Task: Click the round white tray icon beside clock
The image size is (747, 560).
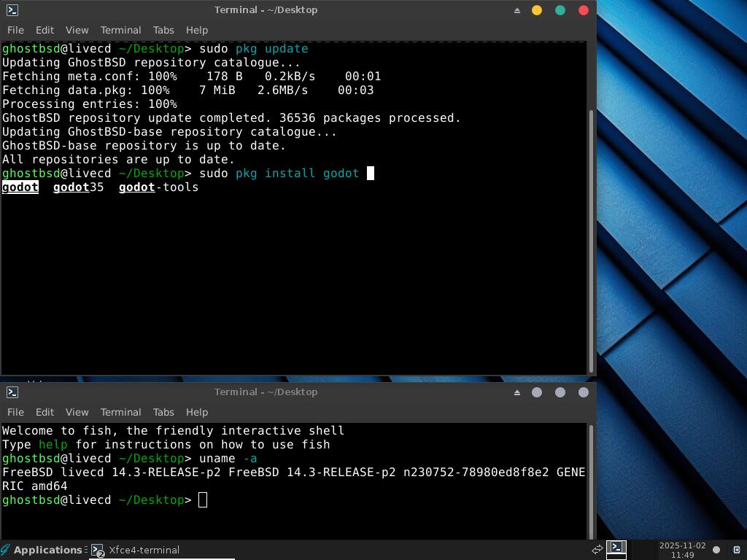Action: tap(716, 550)
